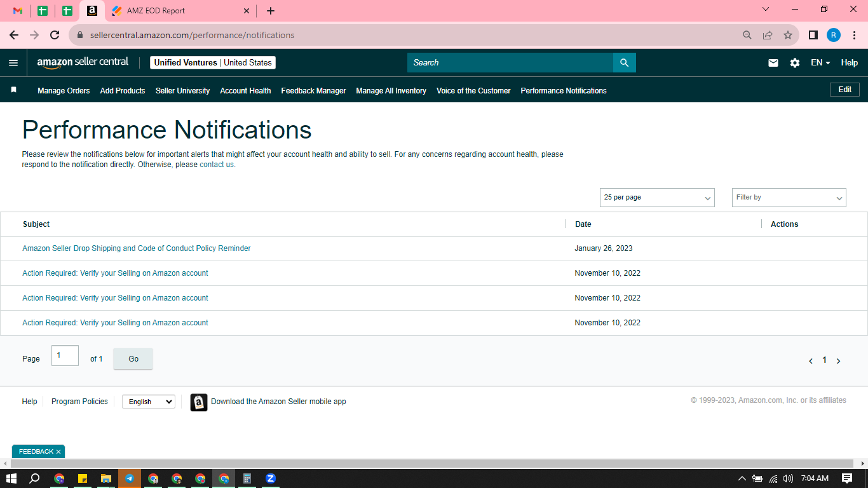
Task: Expand the EN language dropdown
Action: click(820, 62)
